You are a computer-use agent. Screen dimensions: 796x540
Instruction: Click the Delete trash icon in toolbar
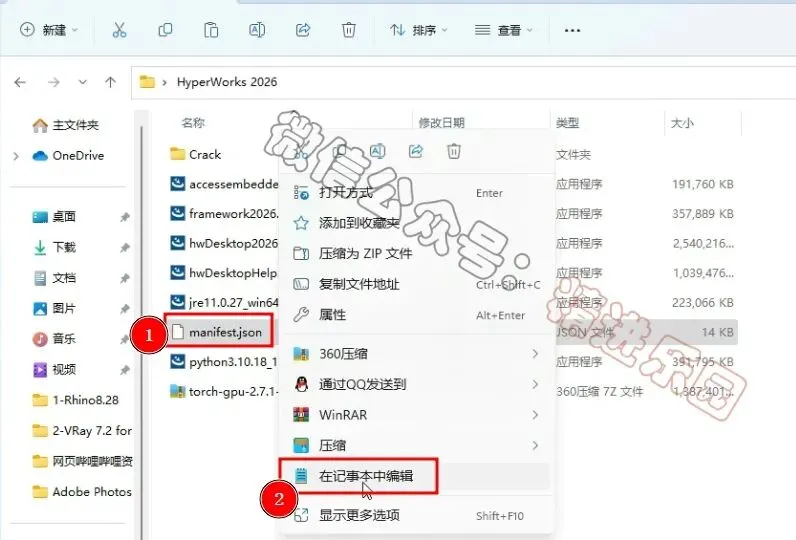click(x=349, y=30)
